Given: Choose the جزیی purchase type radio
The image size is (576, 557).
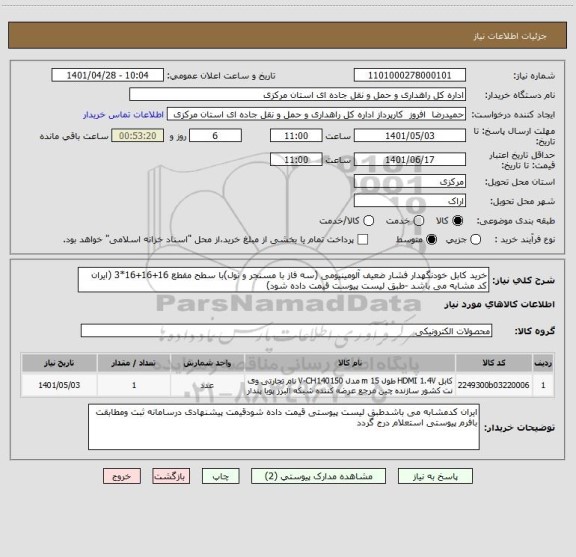Looking at the screenshot, I should coord(476,240).
